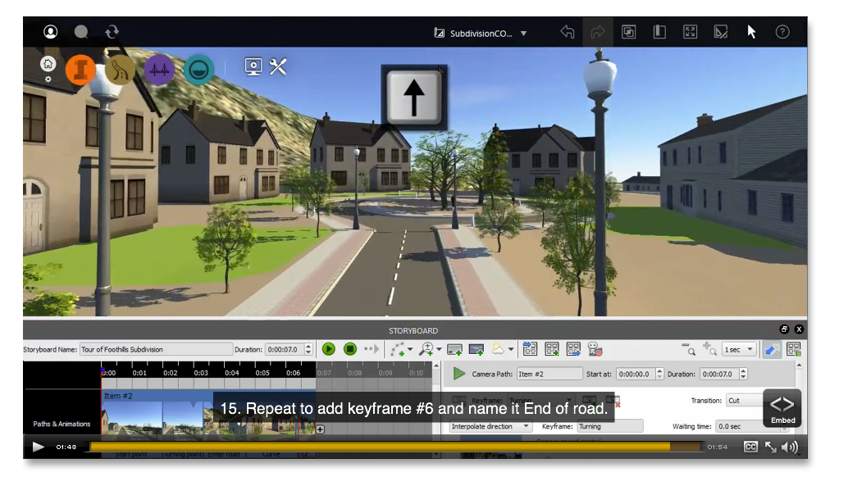Seek the video progress bar
Image resolution: width=848 pixels, height=504 pixels.
(x=395, y=447)
